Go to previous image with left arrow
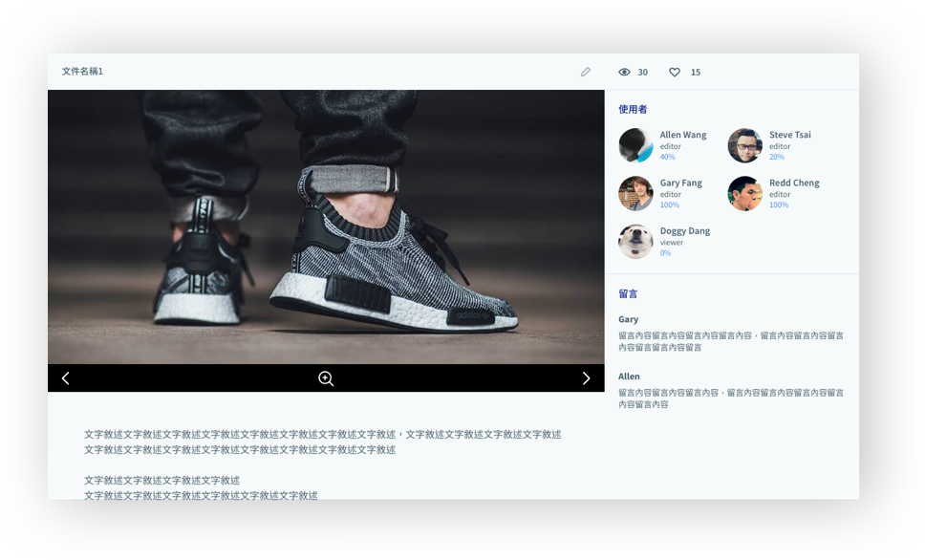This screenshot has width=925, height=560. [x=65, y=378]
